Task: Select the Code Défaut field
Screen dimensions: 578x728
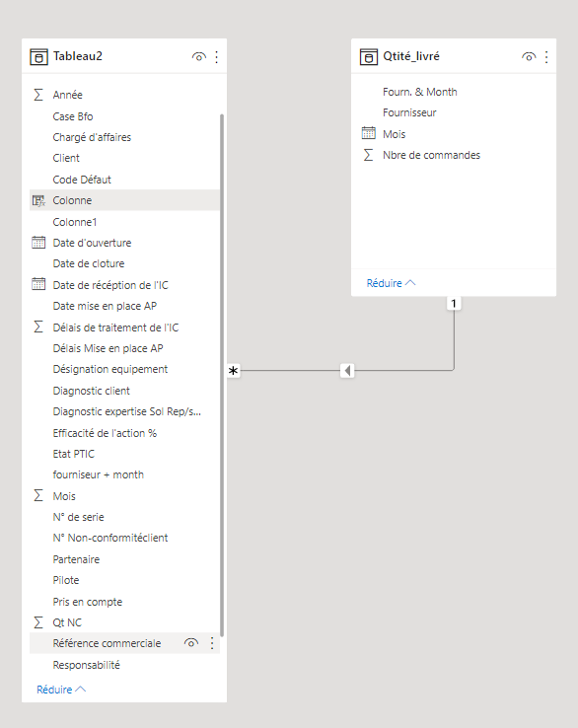Action: tap(124, 180)
